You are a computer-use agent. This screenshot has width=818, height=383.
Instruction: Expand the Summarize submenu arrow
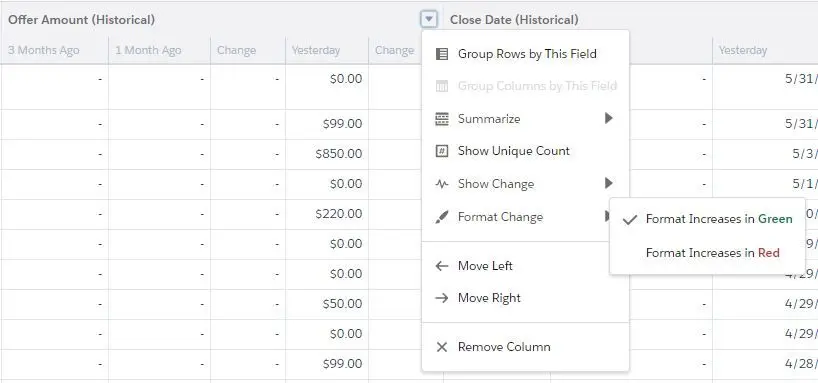coord(608,119)
